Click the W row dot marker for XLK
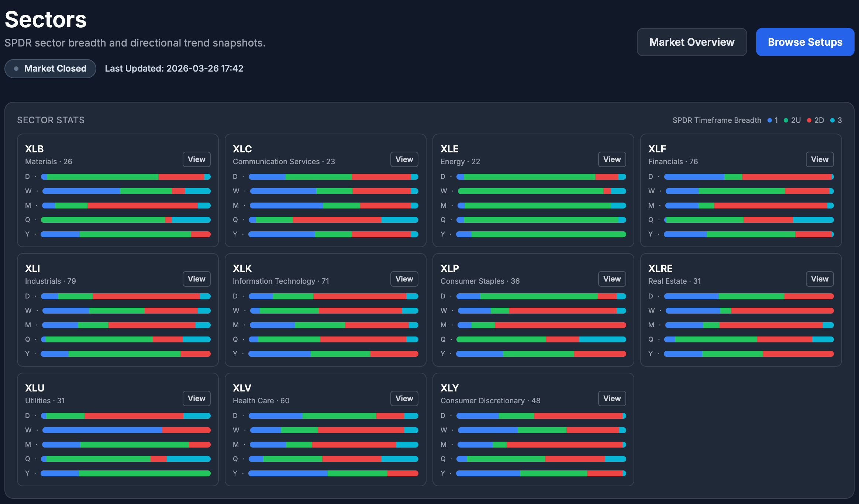This screenshot has width=859, height=504. 244,310
